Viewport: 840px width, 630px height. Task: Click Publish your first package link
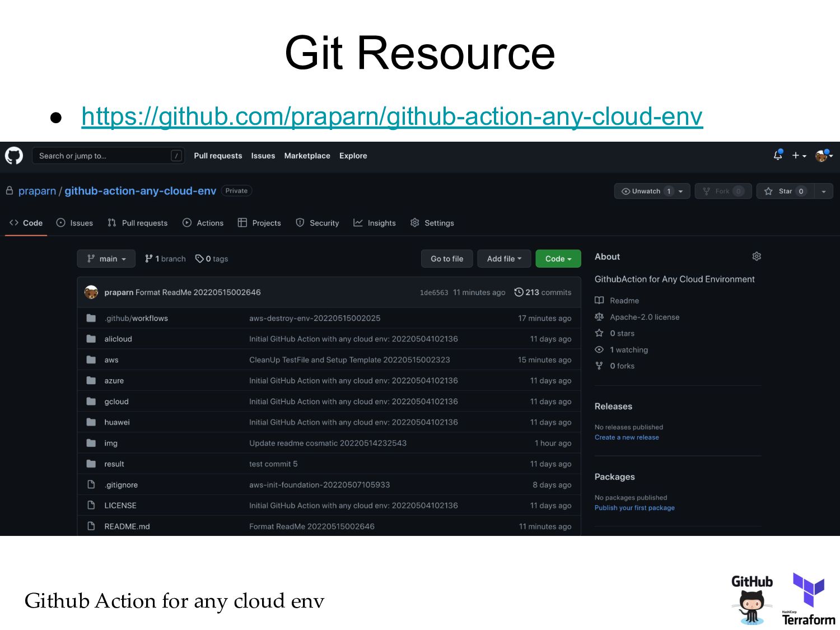click(x=634, y=508)
